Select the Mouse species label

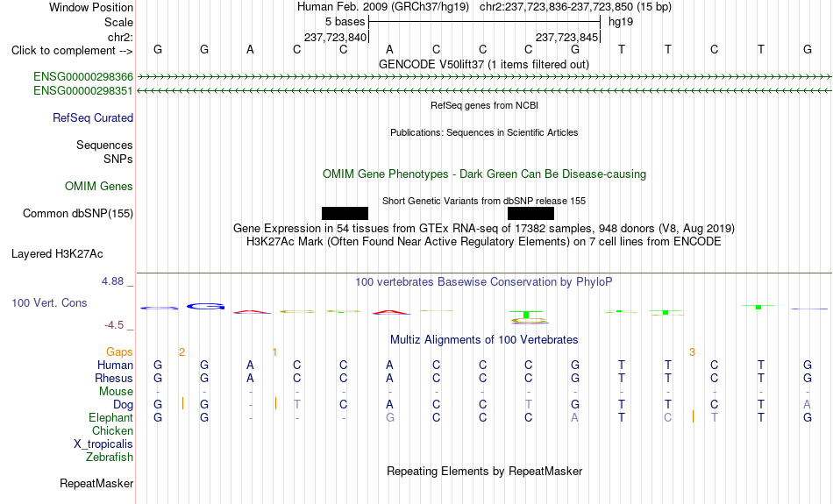click(117, 392)
